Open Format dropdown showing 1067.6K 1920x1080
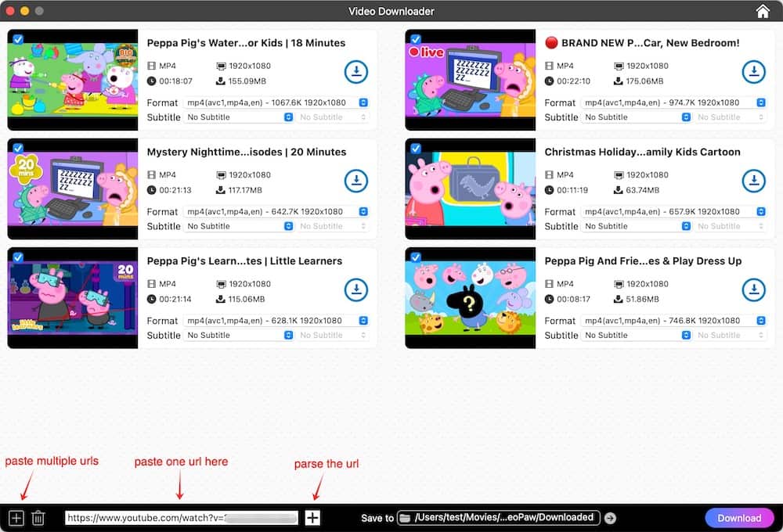This screenshot has height=532, width=783. click(276, 102)
